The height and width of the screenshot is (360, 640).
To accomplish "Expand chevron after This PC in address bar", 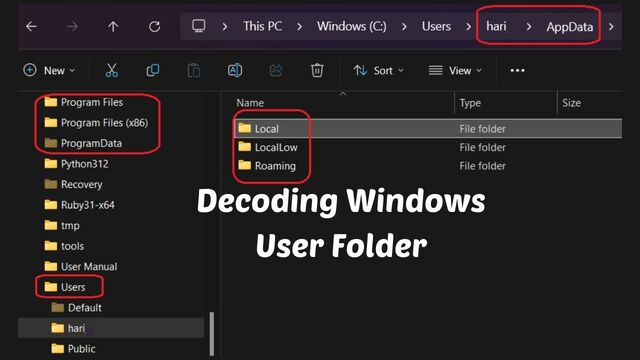I will [x=300, y=27].
